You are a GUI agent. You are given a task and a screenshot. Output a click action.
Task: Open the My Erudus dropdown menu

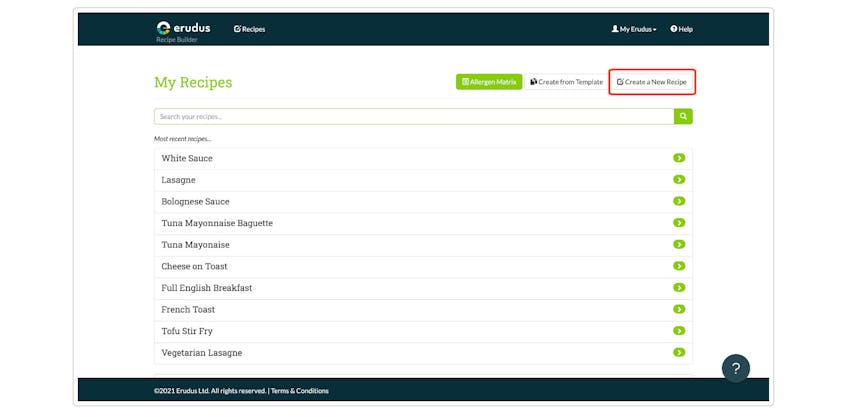click(634, 29)
